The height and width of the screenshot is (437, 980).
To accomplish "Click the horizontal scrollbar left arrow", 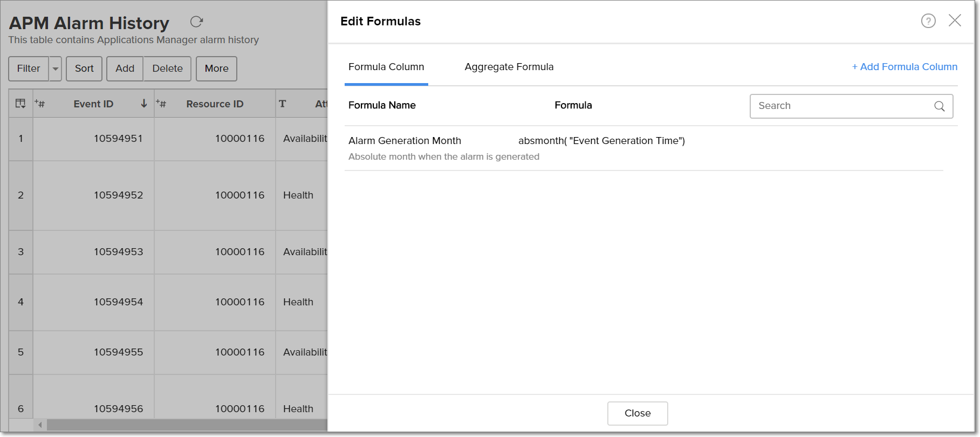I will (40, 425).
